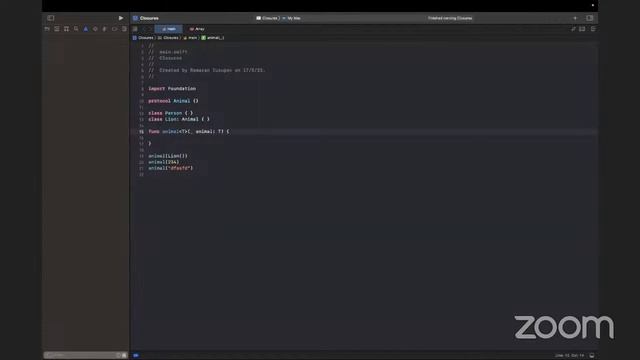Open the Symbol navigator
Viewport: 640px width, 360px height.
tap(67, 29)
